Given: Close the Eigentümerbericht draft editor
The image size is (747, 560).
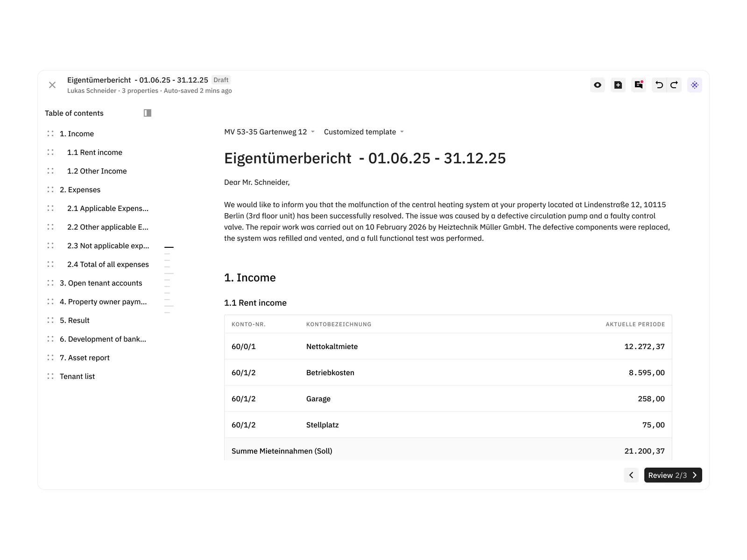Looking at the screenshot, I should tap(52, 85).
